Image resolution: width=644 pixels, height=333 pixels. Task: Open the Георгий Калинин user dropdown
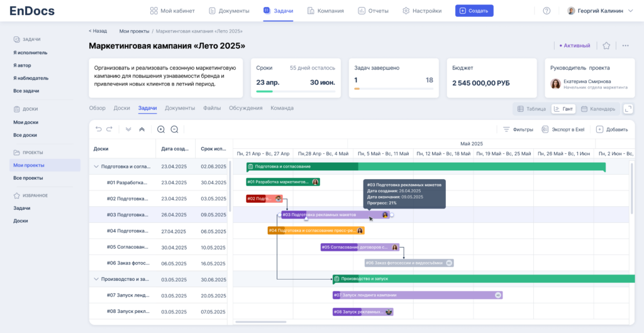[x=600, y=11]
